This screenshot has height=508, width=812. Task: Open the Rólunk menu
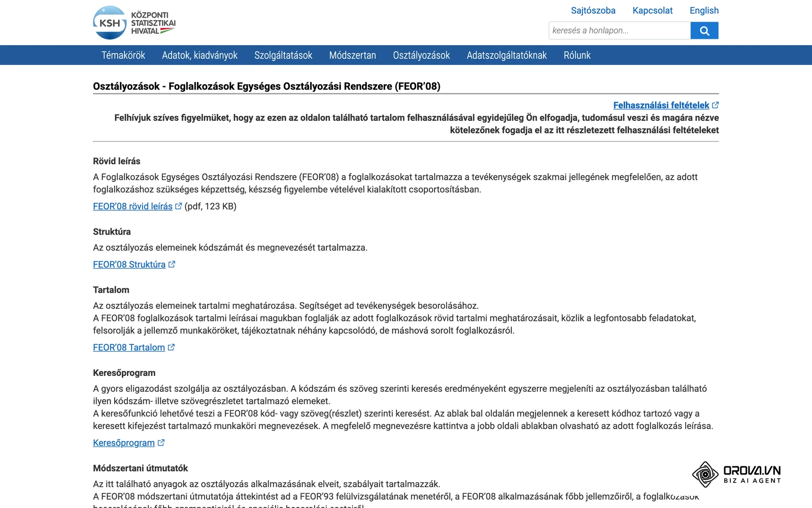point(577,55)
